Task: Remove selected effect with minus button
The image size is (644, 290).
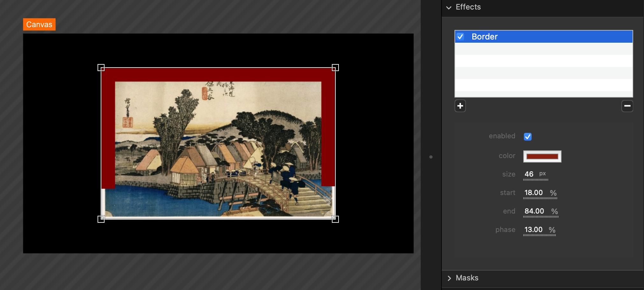Action: pos(627,106)
